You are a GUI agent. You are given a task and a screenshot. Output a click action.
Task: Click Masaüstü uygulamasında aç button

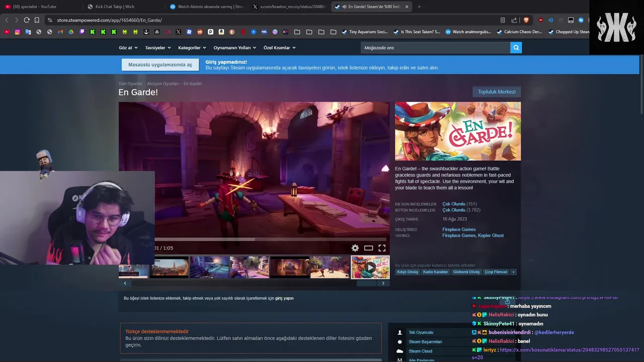pos(160,65)
